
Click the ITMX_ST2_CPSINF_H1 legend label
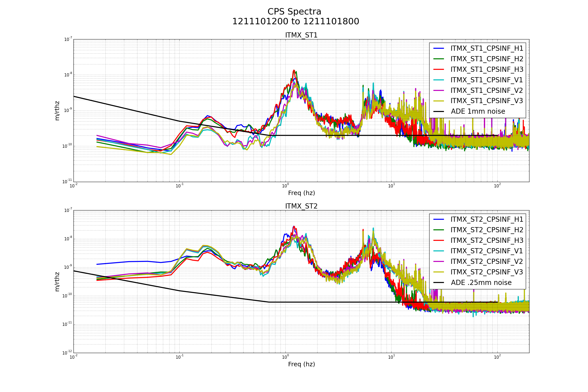(x=487, y=220)
